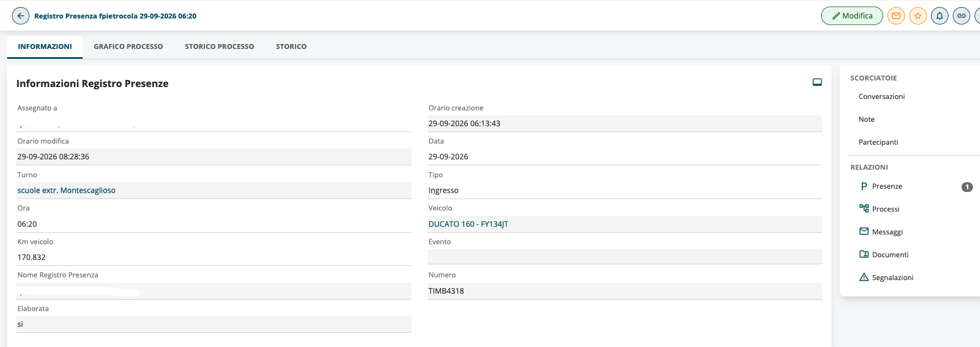Open the Storico Processo tab
Screen dimensions: 980x347
(x=219, y=47)
